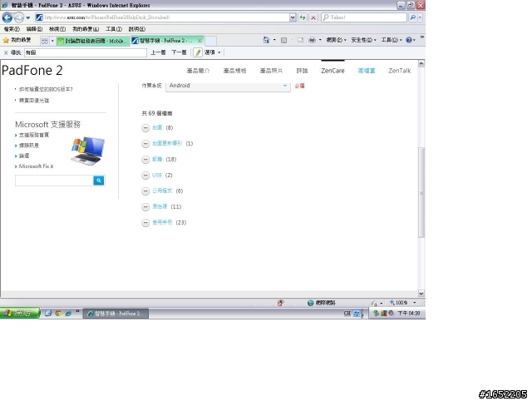Launch Chrome from the quick launch bar
The width and height of the screenshot is (532, 401).
coord(58,313)
